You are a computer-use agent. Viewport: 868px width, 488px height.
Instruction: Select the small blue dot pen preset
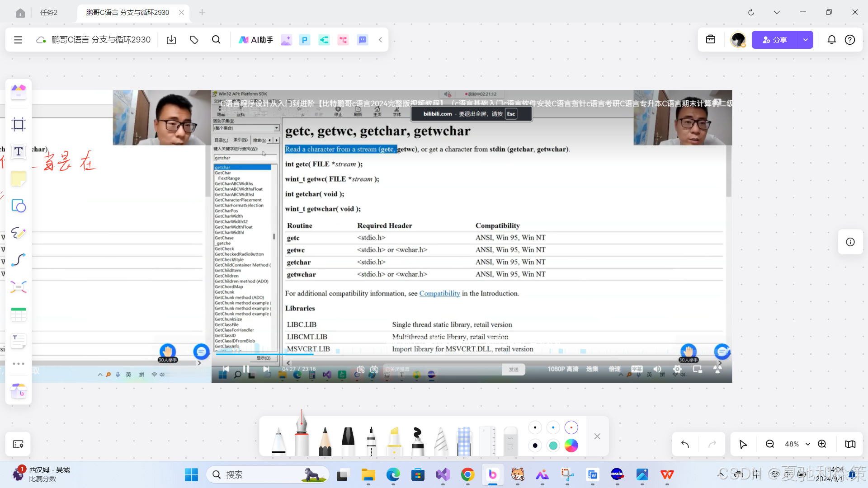coord(553,427)
